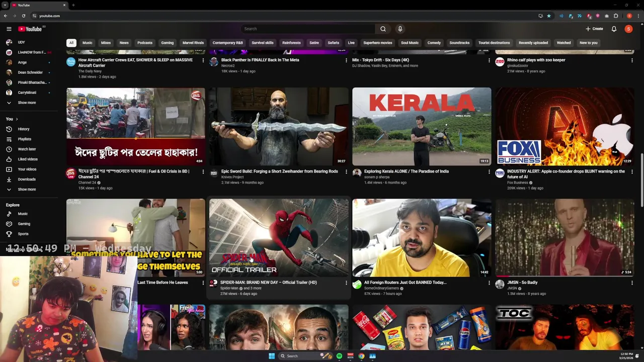Select the Recently uploaded filter chip
644x362 pixels.
point(533,43)
